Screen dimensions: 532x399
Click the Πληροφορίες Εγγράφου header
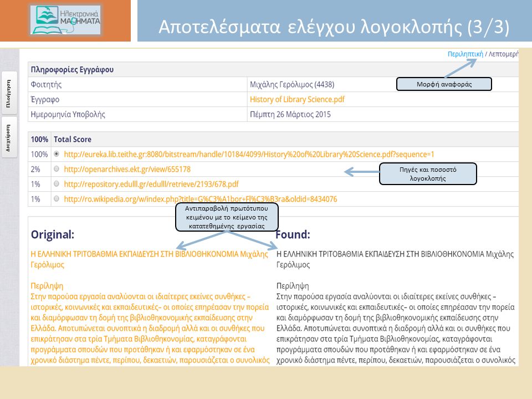coord(72,70)
